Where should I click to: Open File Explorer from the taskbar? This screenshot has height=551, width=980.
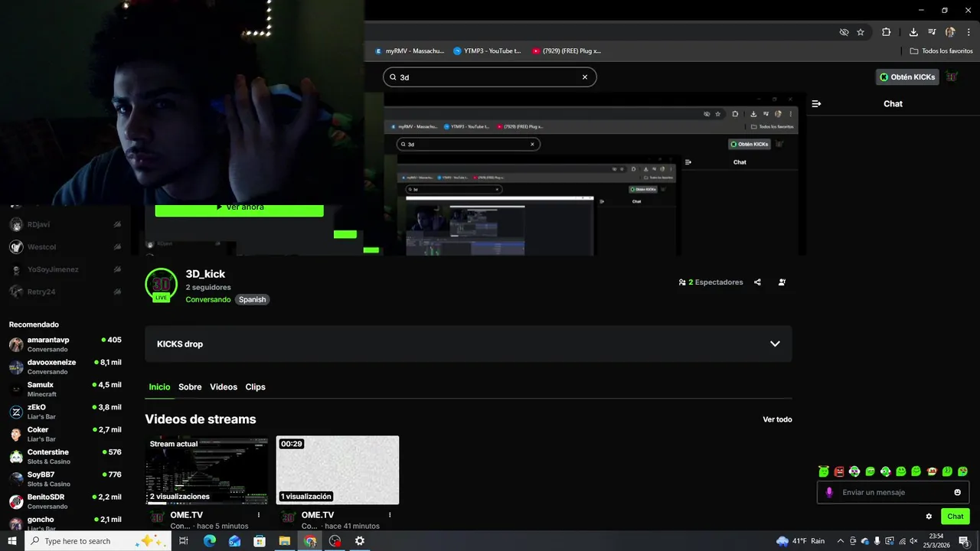(x=285, y=541)
